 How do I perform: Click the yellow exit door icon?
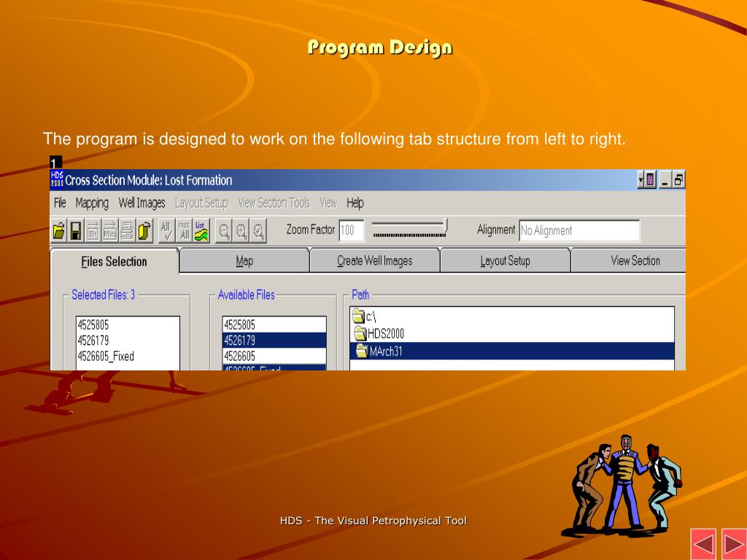pyautogui.click(x=144, y=231)
